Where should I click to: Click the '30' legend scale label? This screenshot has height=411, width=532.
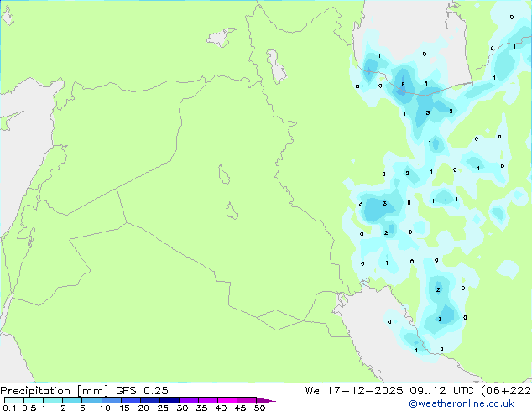pos(182,408)
